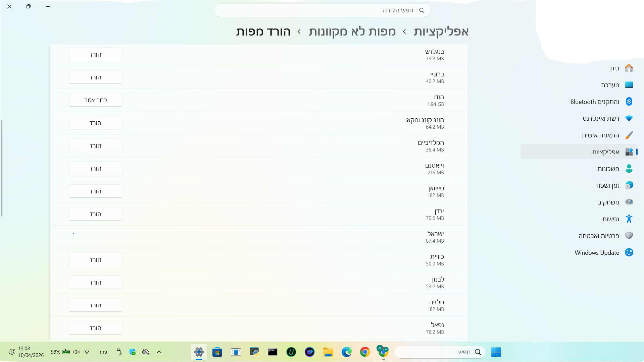The width and height of the screenshot is (644, 362).
Task: Open IObit Uninstaller from the taskbar
Action: pyautogui.click(x=291, y=352)
